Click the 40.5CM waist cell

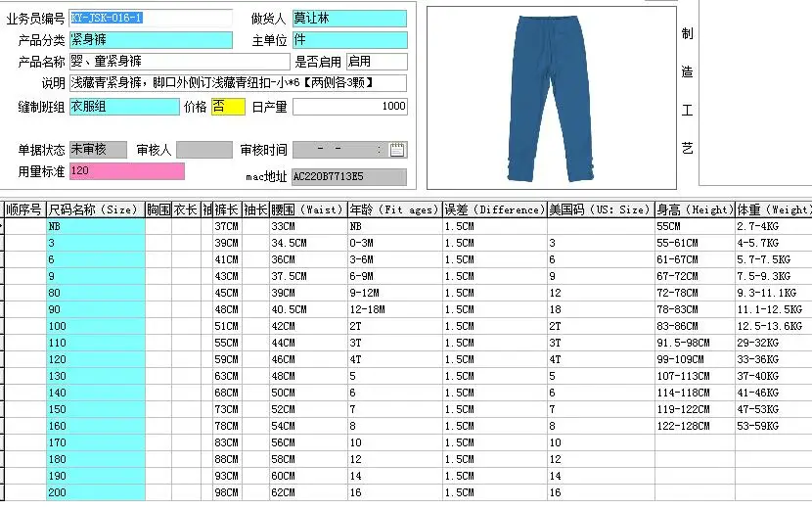click(x=308, y=309)
